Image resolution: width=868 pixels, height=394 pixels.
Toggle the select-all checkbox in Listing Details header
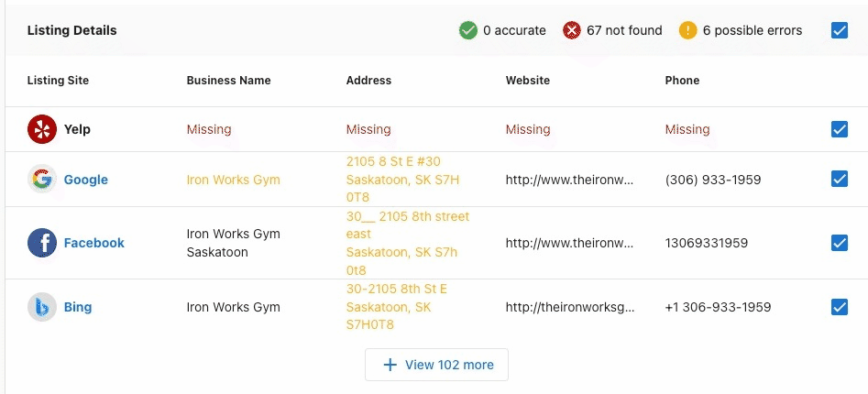pos(840,30)
